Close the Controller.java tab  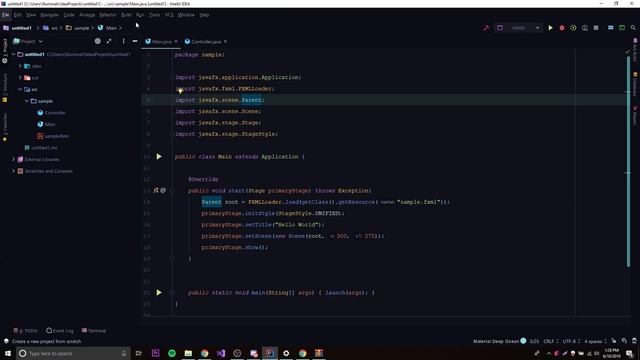coord(225,42)
